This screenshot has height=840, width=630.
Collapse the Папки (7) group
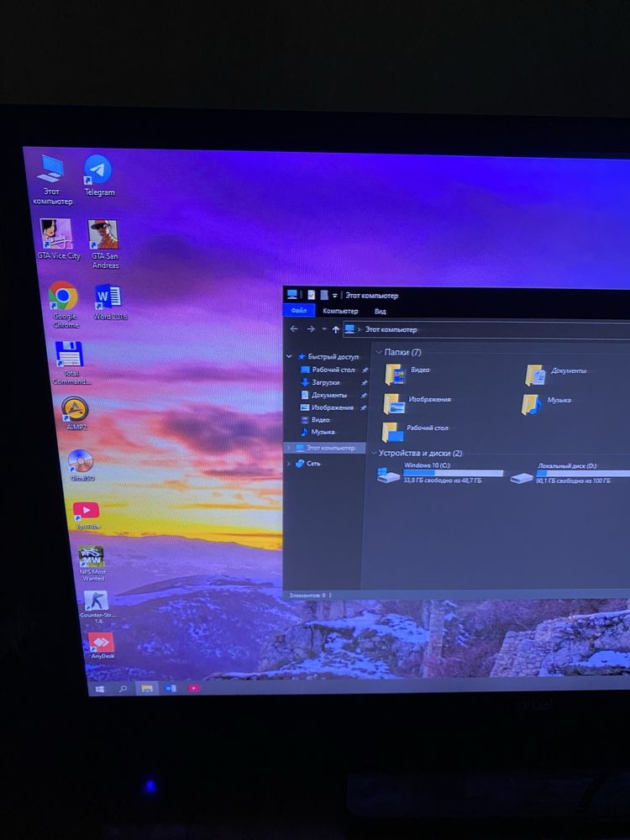coord(379,352)
